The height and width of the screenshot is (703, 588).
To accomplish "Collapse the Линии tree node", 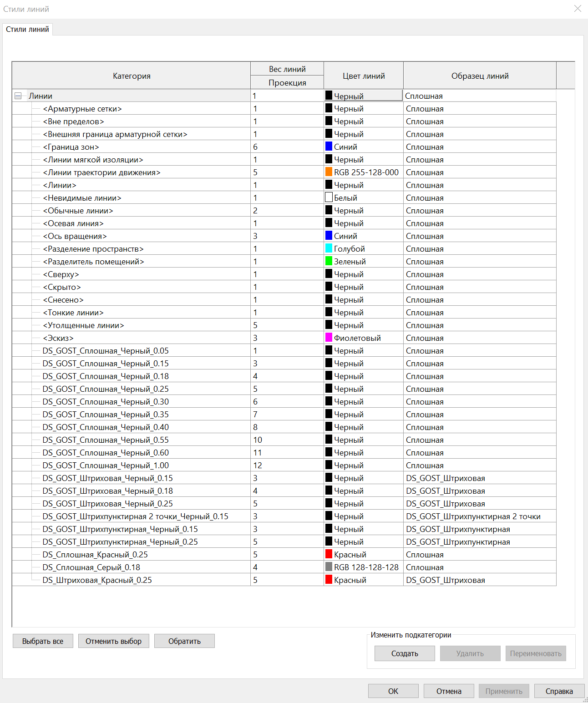I will click(x=18, y=96).
